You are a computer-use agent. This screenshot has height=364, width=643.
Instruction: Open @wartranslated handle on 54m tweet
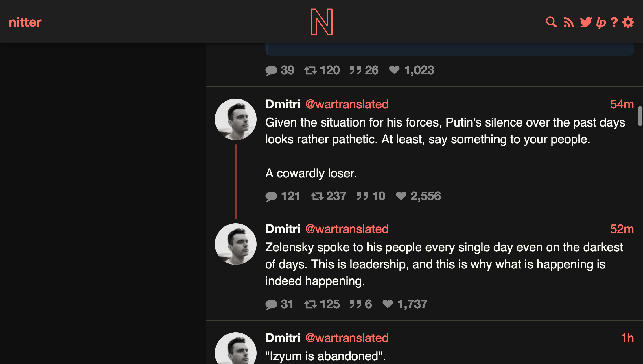pos(347,104)
